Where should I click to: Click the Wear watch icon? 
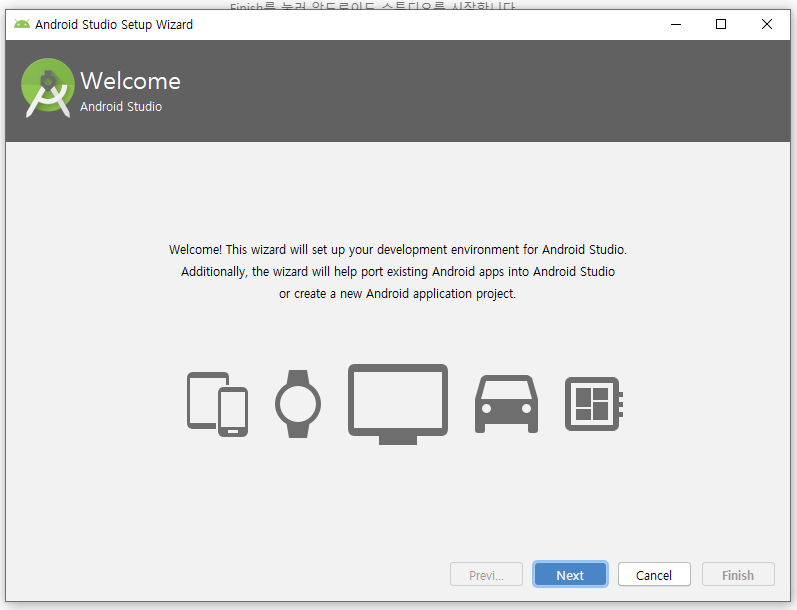click(x=298, y=404)
